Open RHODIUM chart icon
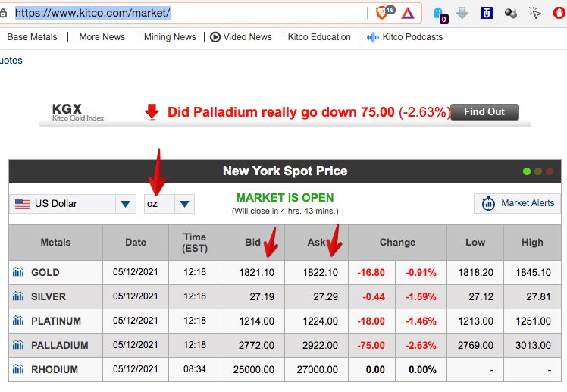The height and width of the screenshot is (392, 567). coord(18,368)
